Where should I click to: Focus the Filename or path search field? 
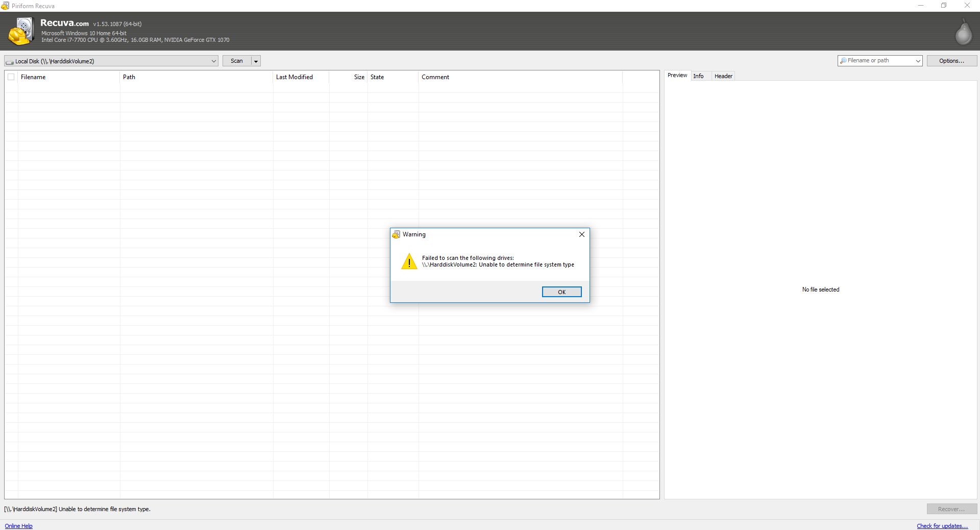[880, 61]
